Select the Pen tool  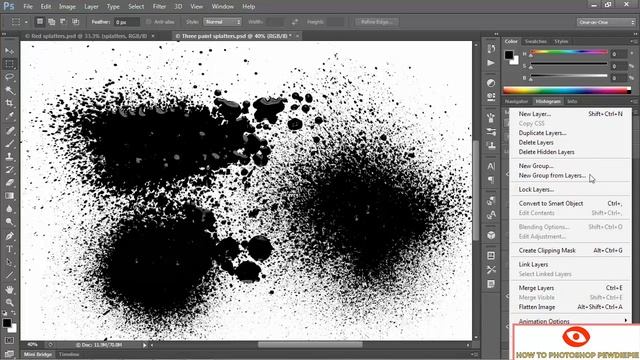coord(9,236)
